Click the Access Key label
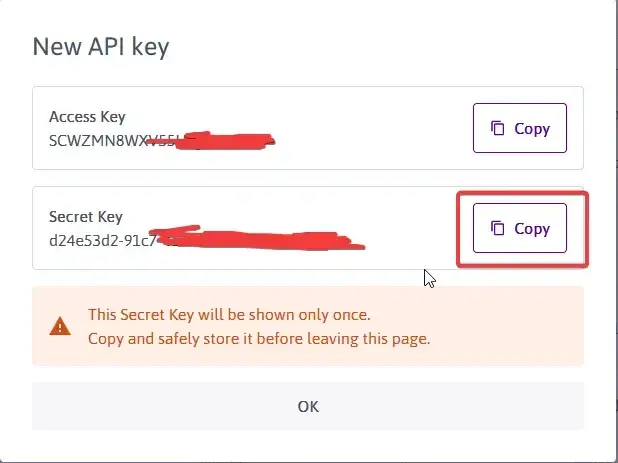The width and height of the screenshot is (618, 463). [87, 117]
